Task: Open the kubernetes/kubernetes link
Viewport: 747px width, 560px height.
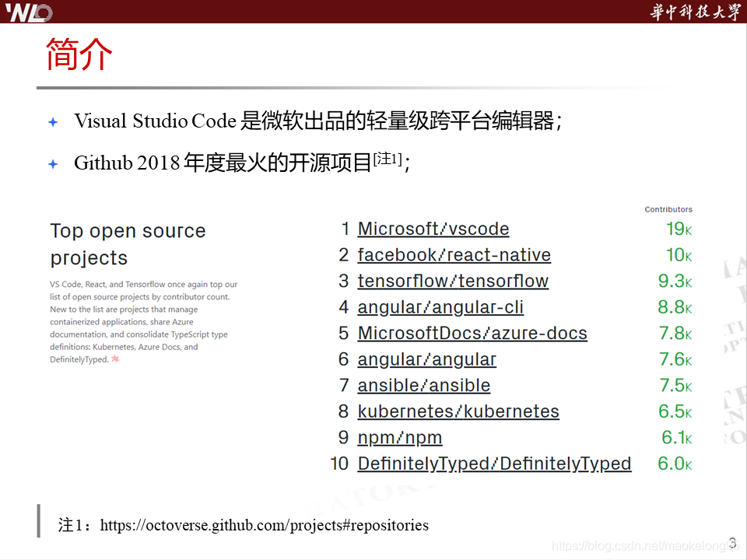Action: [458, 411]
